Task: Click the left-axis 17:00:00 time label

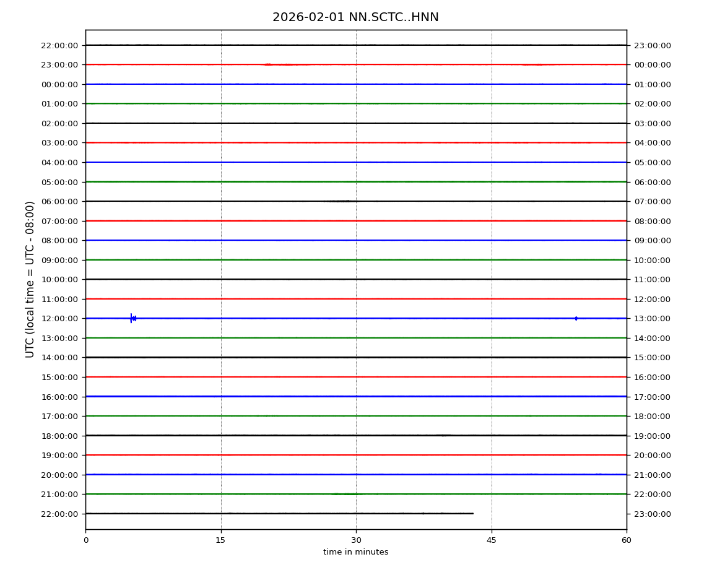Action: pos(59,416)
